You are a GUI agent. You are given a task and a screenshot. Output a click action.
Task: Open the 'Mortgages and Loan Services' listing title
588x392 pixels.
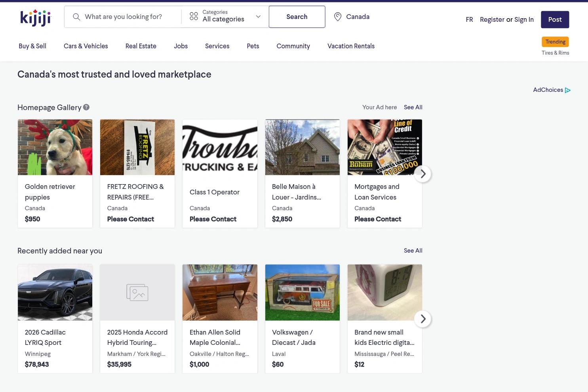pos(377,192)
